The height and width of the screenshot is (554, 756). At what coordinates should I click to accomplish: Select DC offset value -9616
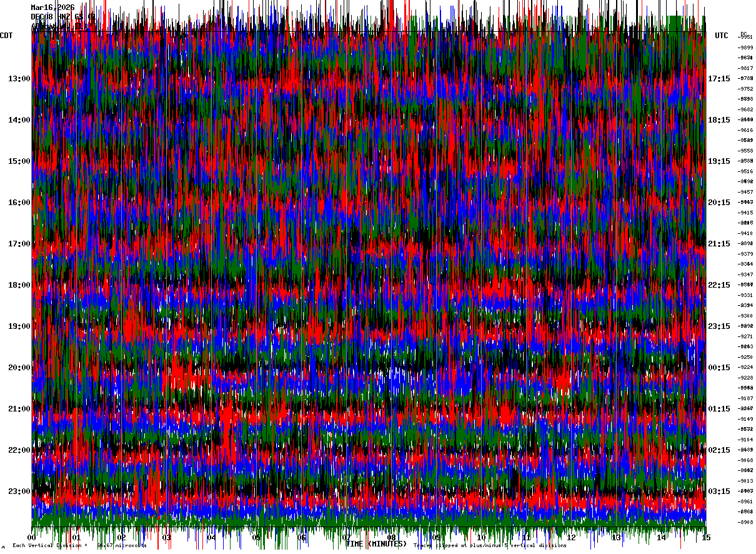[x=747, y=130]
